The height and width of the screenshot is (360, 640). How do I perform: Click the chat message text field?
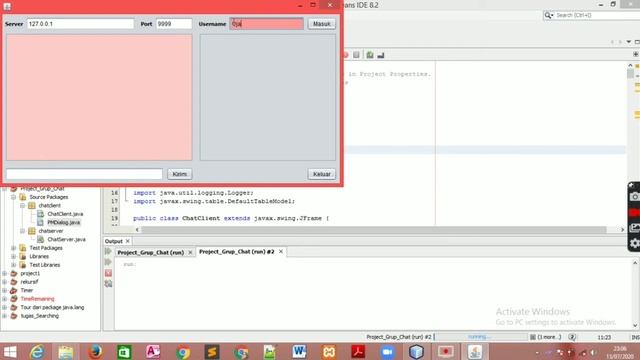point(84,174)
